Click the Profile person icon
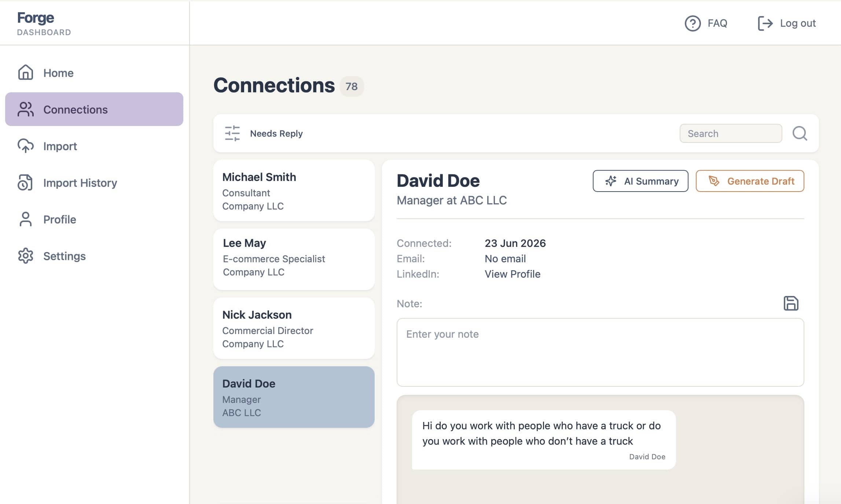841x504 pixels. pyautogui.click(x=25, y=219)
